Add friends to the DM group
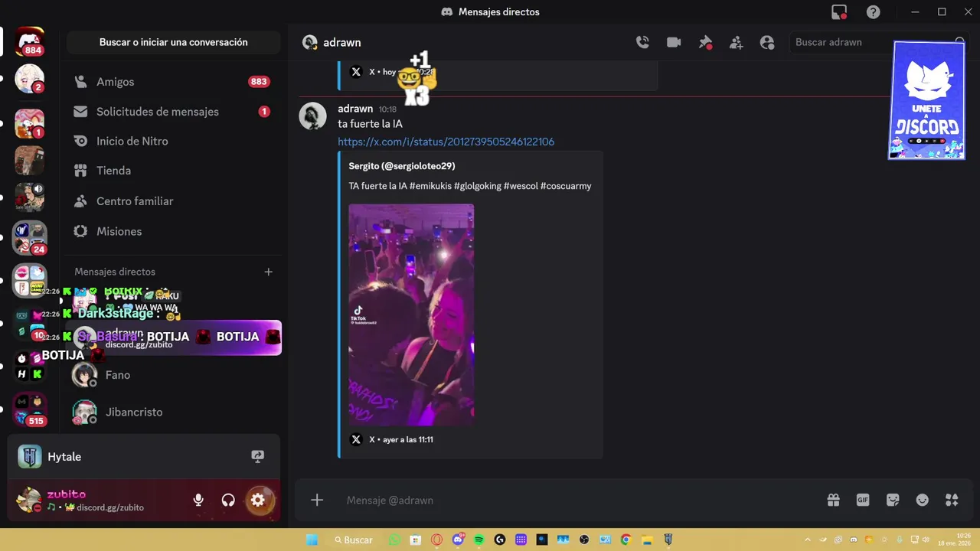This screenshot has height=551, width=980. click(x=736, y=43)
